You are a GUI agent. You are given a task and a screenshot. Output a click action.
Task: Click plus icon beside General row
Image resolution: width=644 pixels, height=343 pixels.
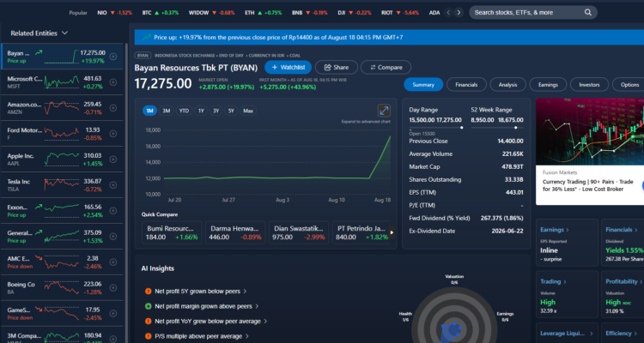coord(113,237)
